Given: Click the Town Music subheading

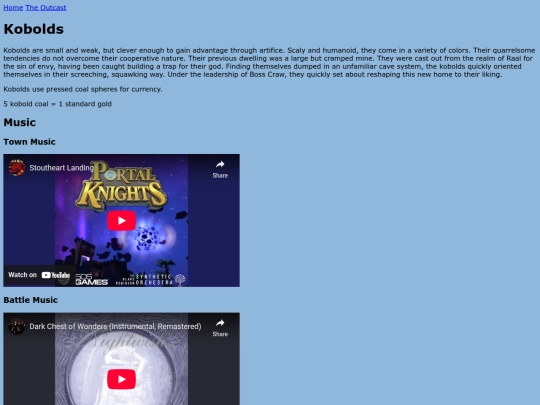Looking at the screenshot, I should click(29, 142).
